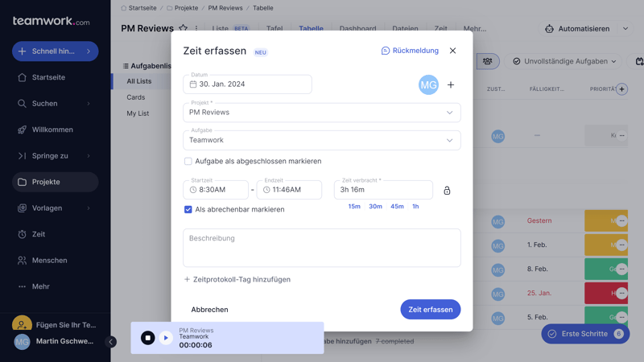Open Martin Gschwe... user profile
This screenshot has width=644, height=362.
click(x=55, y=341)
